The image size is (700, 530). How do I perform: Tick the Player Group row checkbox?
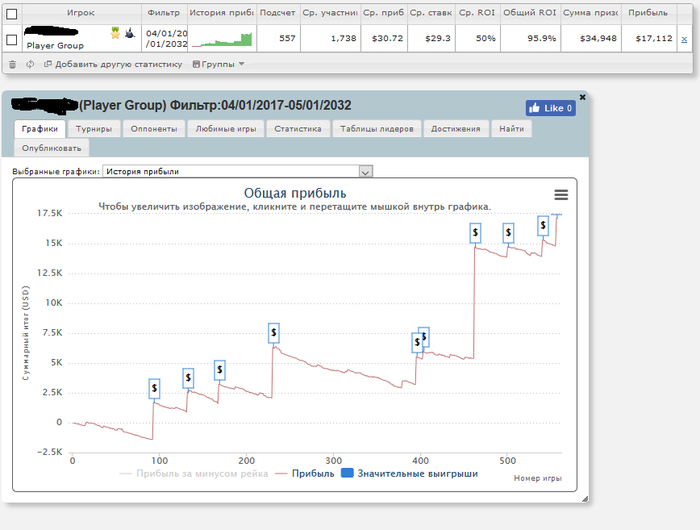(12, 40)
